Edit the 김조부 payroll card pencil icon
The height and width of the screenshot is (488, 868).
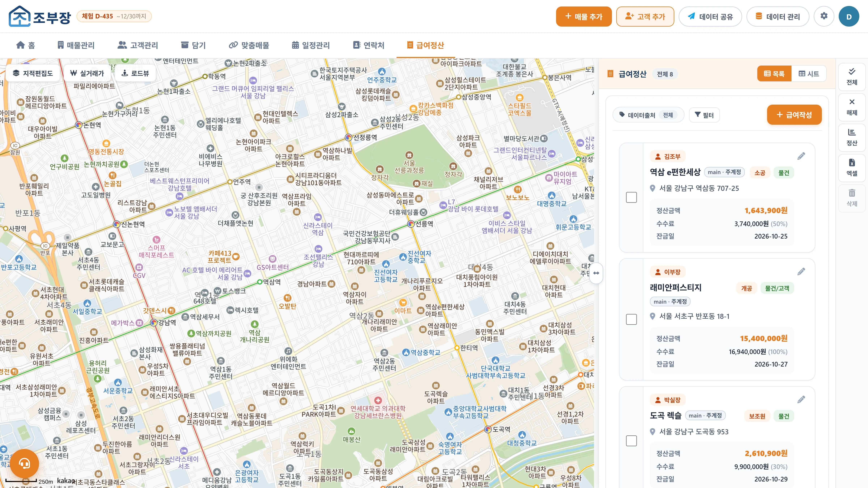[801, 156]
